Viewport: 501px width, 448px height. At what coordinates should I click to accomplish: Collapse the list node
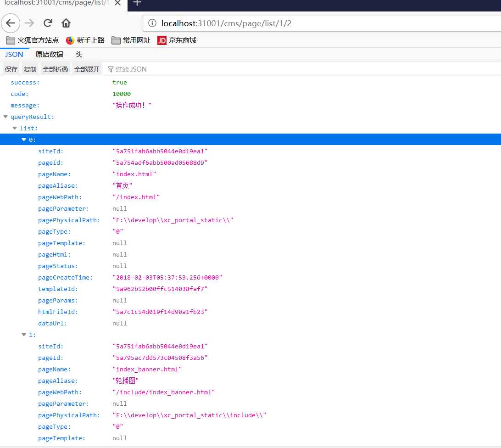click(x=15, y=128)
